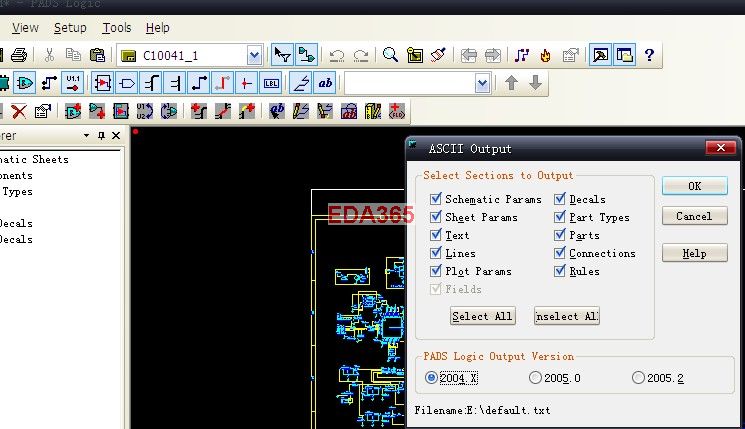Select the logic gate filter icon
The height and width of the screenshot is (429, 745).
click(x=24, y=84)
